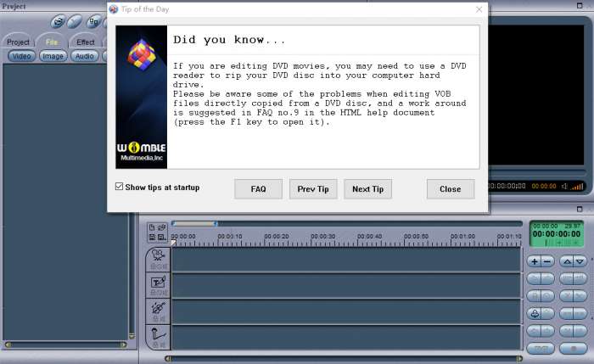Click the thumbnail view icon in Project panel
The width and height of the screenshot is (594, 364).
(93, 21)
